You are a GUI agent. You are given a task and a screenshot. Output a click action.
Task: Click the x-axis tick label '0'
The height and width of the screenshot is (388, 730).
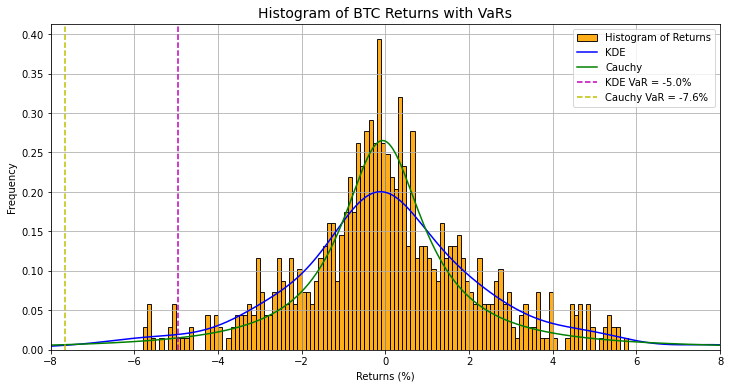click(x=385, y=361)
